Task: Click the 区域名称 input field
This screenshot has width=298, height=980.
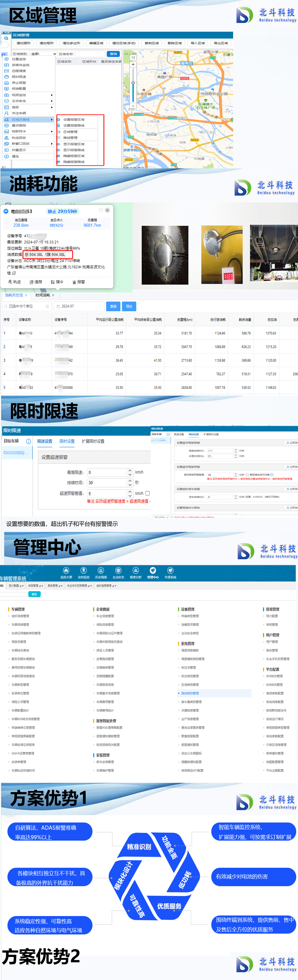Action: [90, 54]
